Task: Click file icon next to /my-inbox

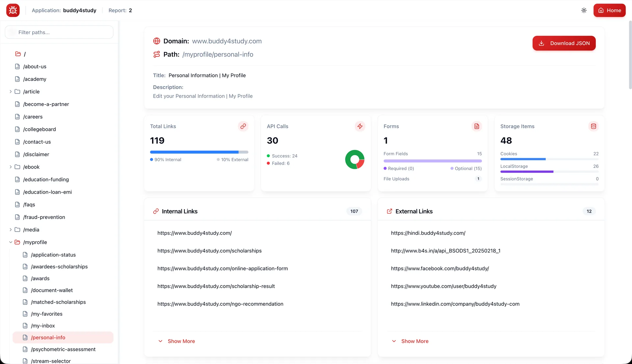Action: 25,326
